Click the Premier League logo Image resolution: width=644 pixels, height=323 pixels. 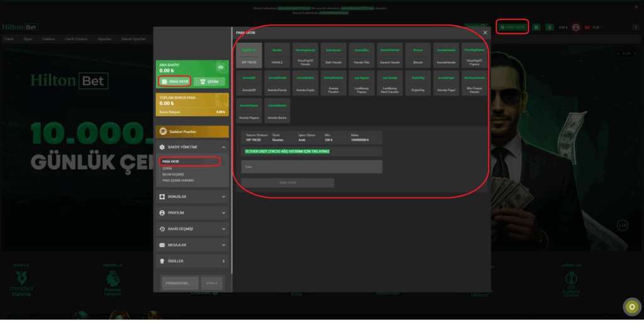[x=113, y=283]
